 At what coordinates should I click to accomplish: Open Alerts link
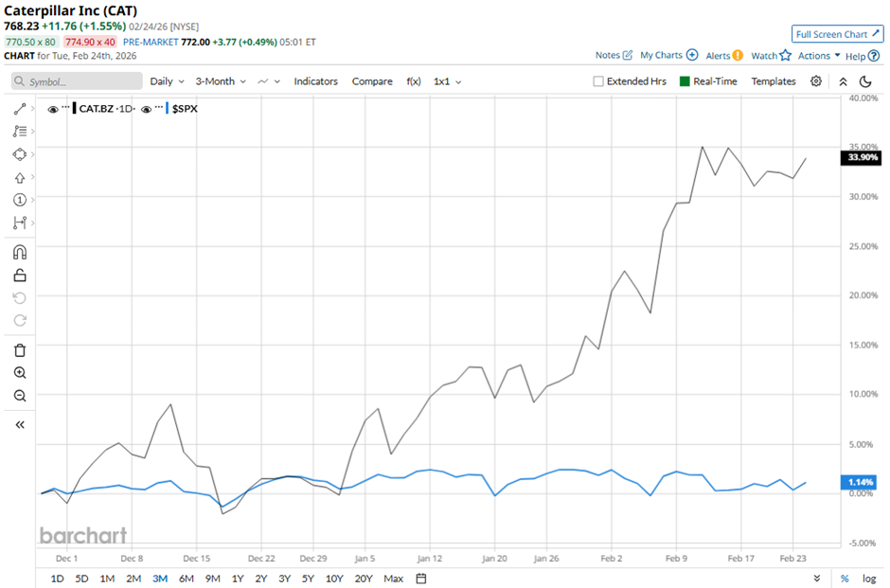[724, 55]
